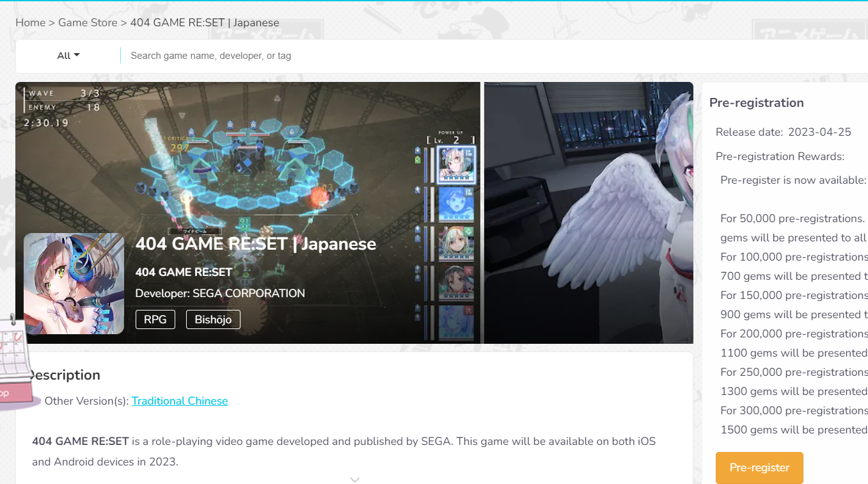
Task: Click 'Pre-register is now available:' text
Action: (793, 180)
